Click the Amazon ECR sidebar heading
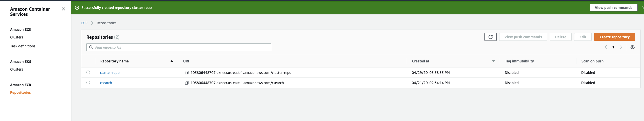This screenshot has width=644, height=121. (x=21, y=85)
